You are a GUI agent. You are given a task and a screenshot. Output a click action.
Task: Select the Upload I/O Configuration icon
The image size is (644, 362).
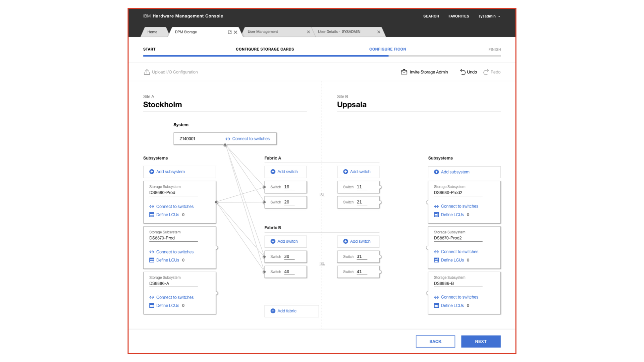(147, 72)
